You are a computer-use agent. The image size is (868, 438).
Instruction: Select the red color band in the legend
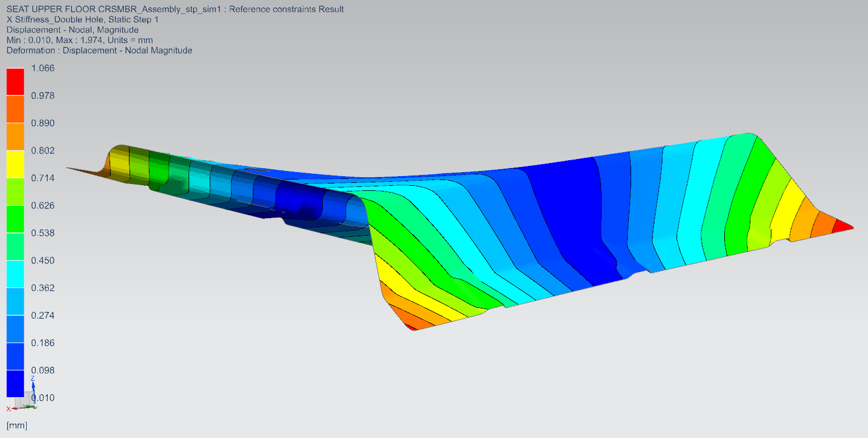(x=15, y=81)
